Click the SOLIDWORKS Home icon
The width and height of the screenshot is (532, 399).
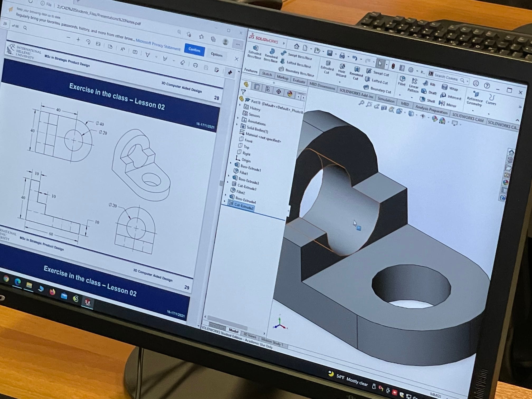coord(297,47)
